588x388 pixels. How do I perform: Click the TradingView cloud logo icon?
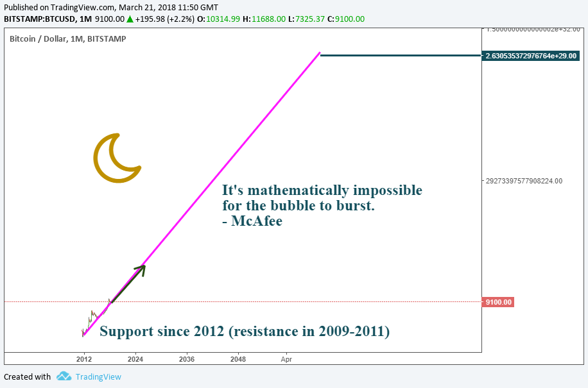coord(64,376)
